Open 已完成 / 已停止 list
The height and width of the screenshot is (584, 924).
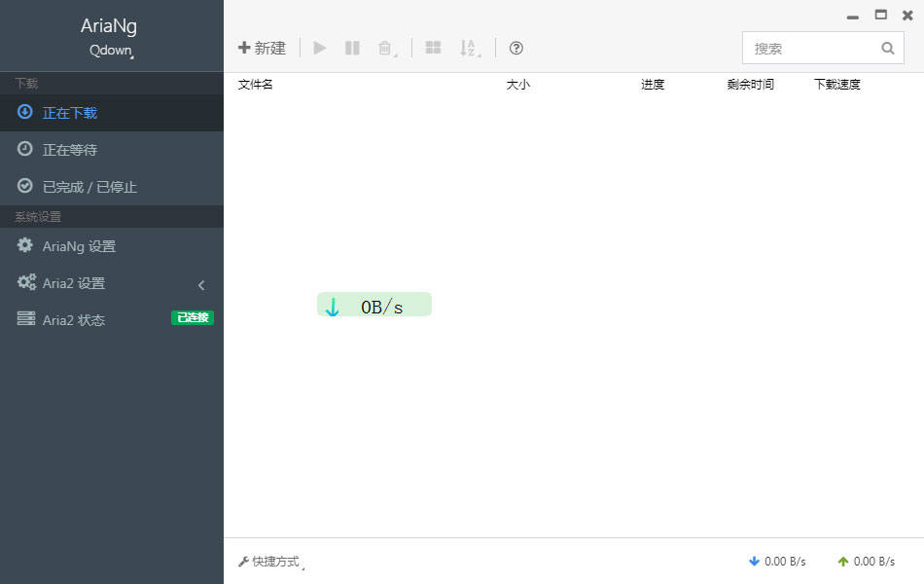[x=89, y=186]
